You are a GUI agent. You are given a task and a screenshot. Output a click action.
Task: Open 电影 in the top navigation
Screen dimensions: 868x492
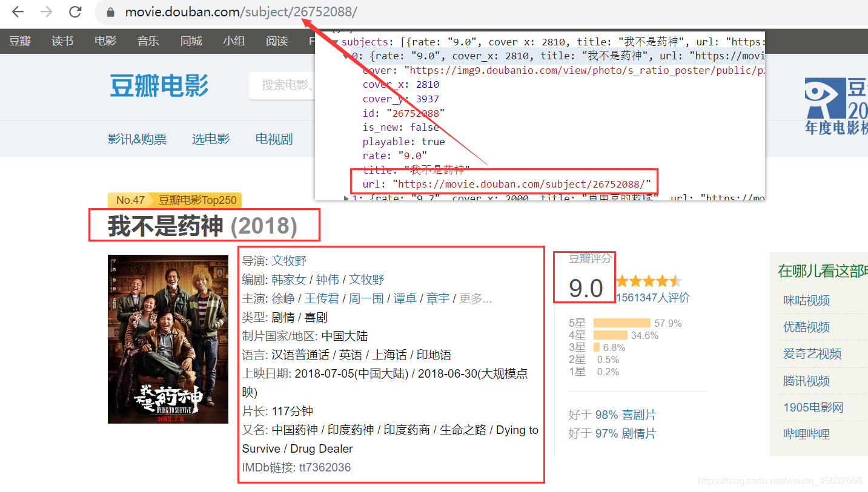tap(105, 41)
